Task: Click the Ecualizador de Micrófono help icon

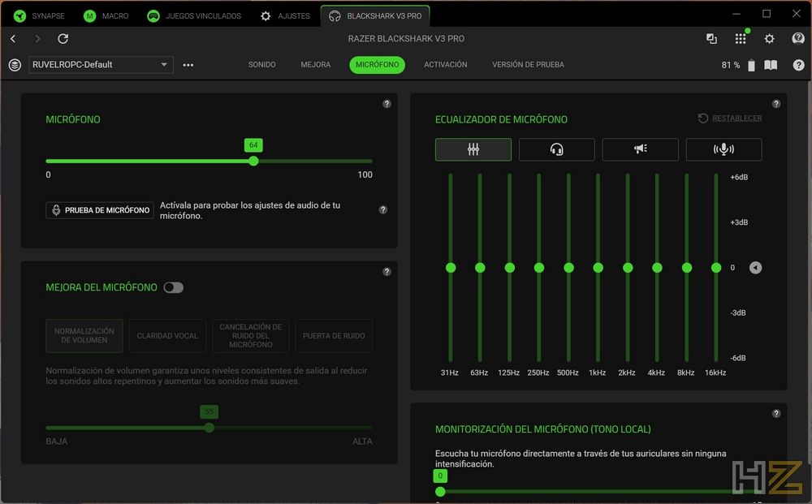Action: click(776, 104)
